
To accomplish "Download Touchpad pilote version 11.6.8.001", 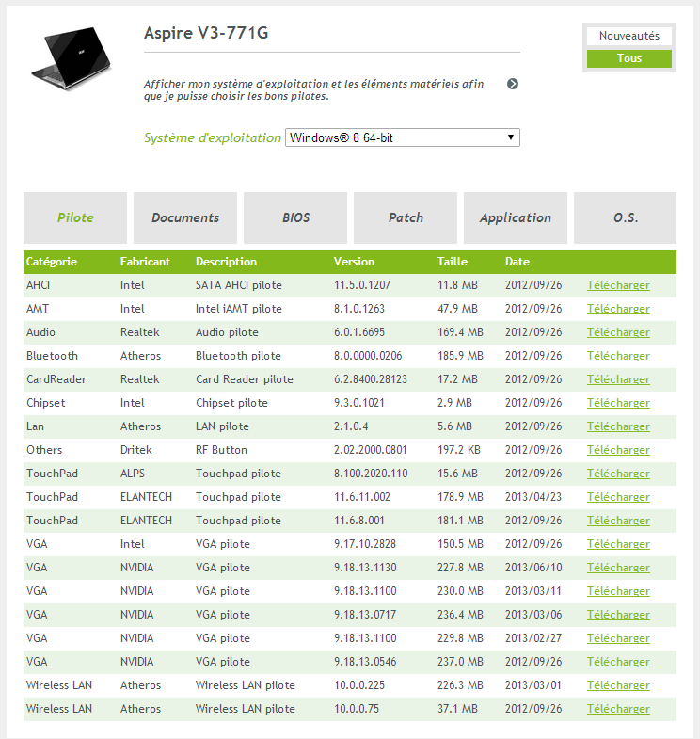I will pyautogui.click(x=618, y=522).
